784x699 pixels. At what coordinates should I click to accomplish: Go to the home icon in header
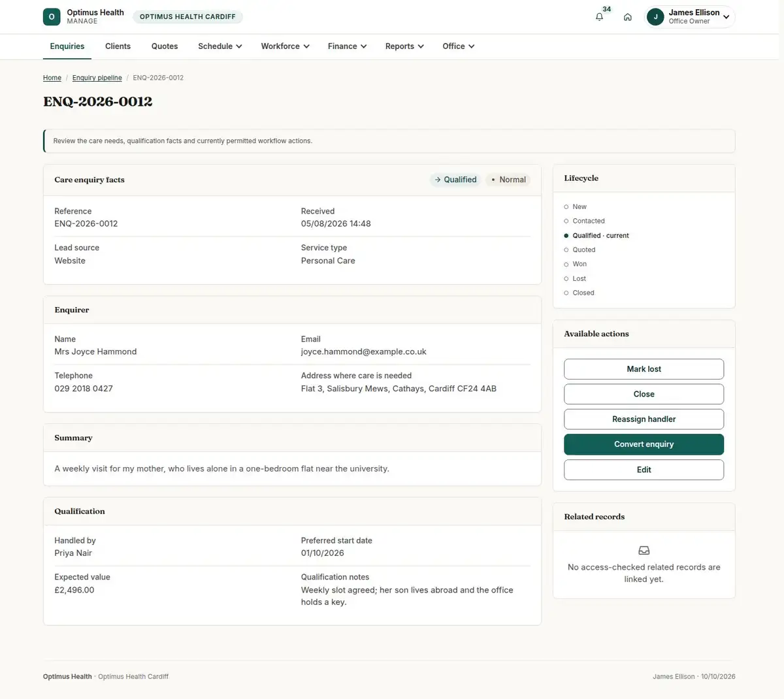point(628,17)
